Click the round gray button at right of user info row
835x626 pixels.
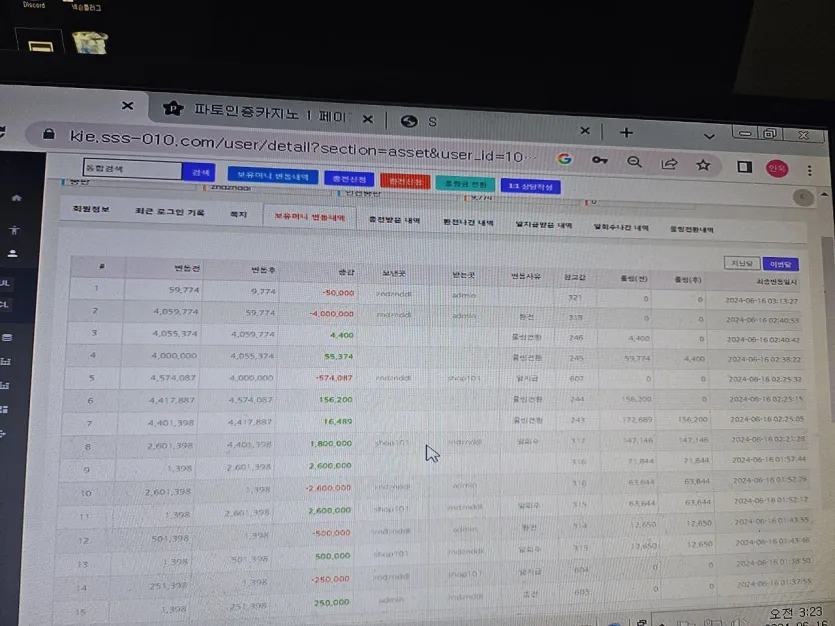pos(803,197)
